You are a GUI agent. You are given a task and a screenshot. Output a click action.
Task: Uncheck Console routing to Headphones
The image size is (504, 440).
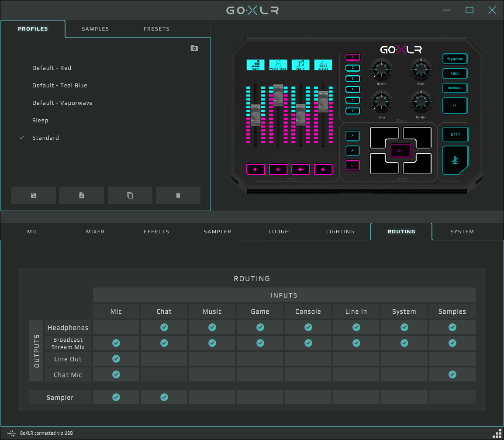coord(308,327)
